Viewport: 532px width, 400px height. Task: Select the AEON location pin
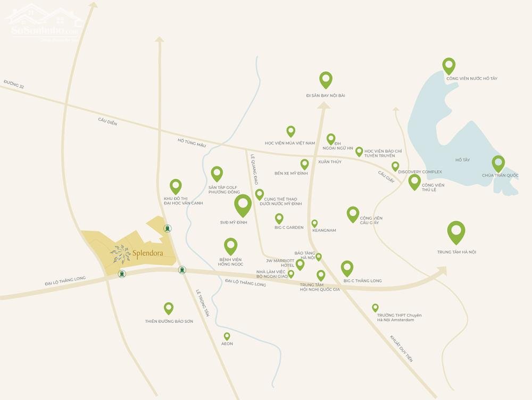227,337
